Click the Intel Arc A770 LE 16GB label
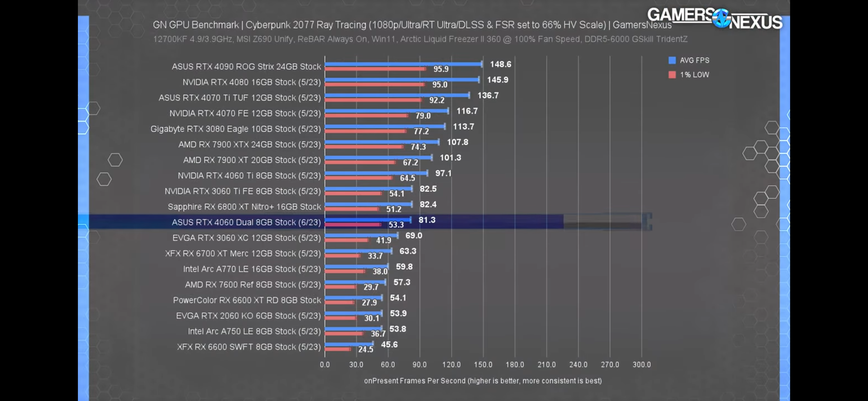Image resolution: width=868 pixels, height=401 pixels. 252,269
